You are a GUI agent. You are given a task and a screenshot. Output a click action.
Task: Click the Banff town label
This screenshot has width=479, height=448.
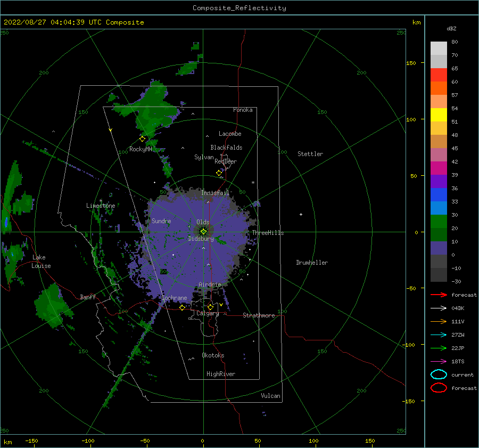coord(88,297)
